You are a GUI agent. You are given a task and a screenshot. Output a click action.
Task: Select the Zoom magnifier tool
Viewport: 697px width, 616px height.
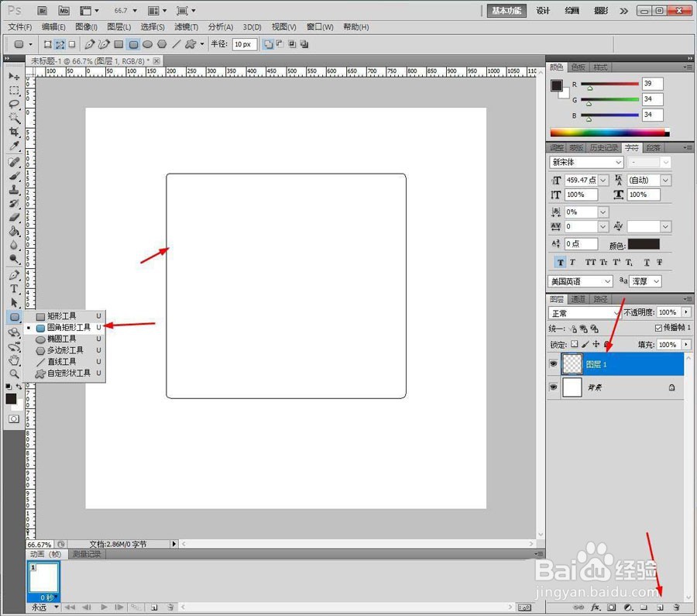14,373
